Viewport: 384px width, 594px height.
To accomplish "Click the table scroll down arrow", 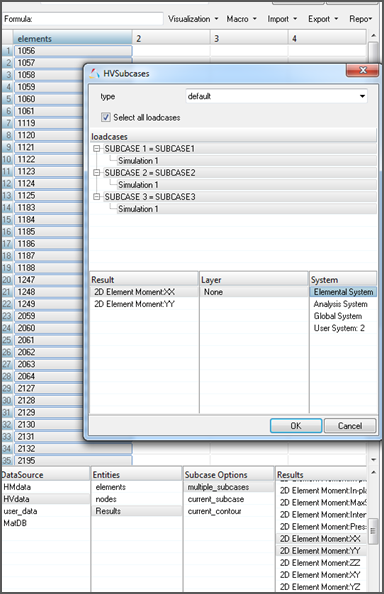I will pos(373,460).
